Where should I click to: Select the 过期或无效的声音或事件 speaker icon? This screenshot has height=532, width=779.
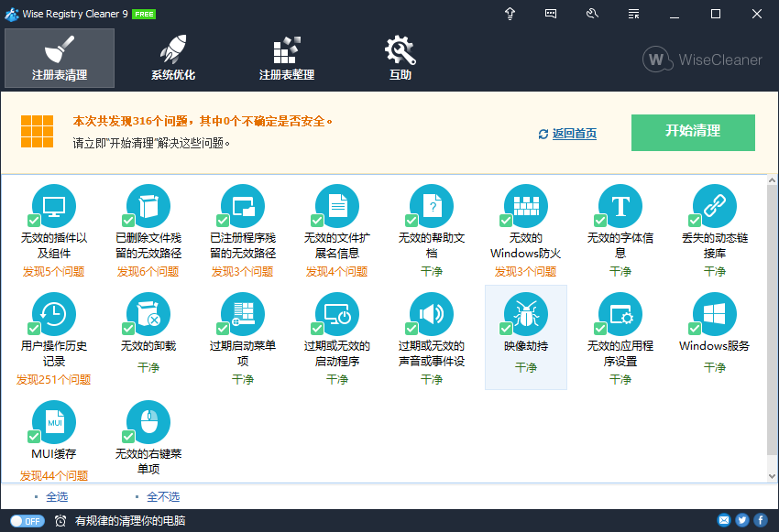tap(432, 314)
